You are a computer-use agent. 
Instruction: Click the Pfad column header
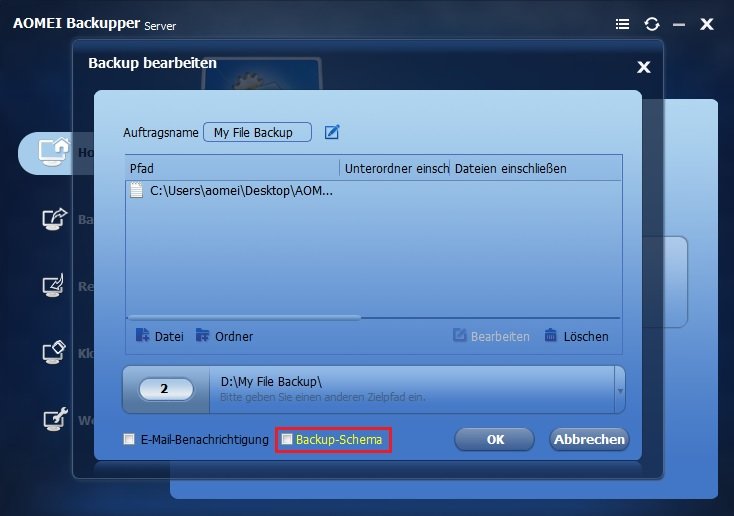click(233, 168)
